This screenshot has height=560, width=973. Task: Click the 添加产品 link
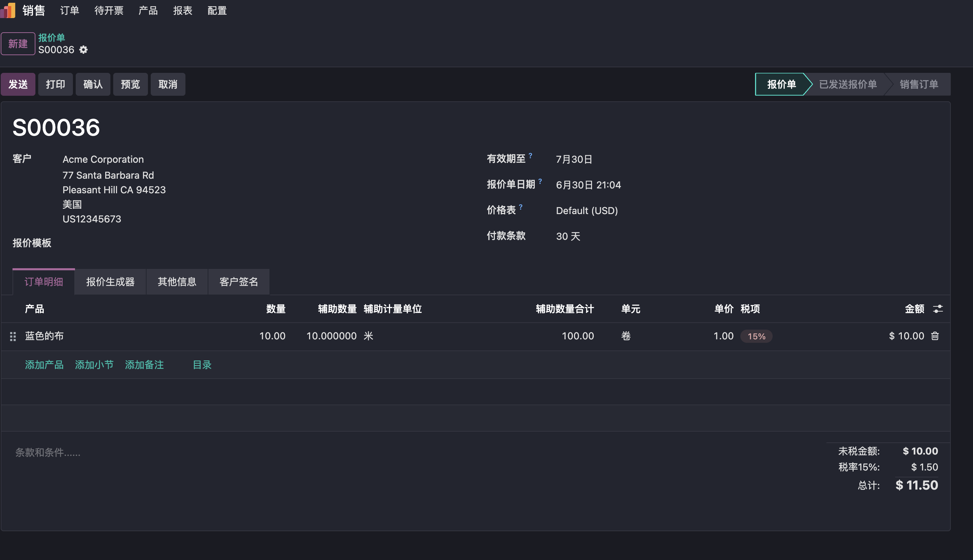click(x=44, y=365)
